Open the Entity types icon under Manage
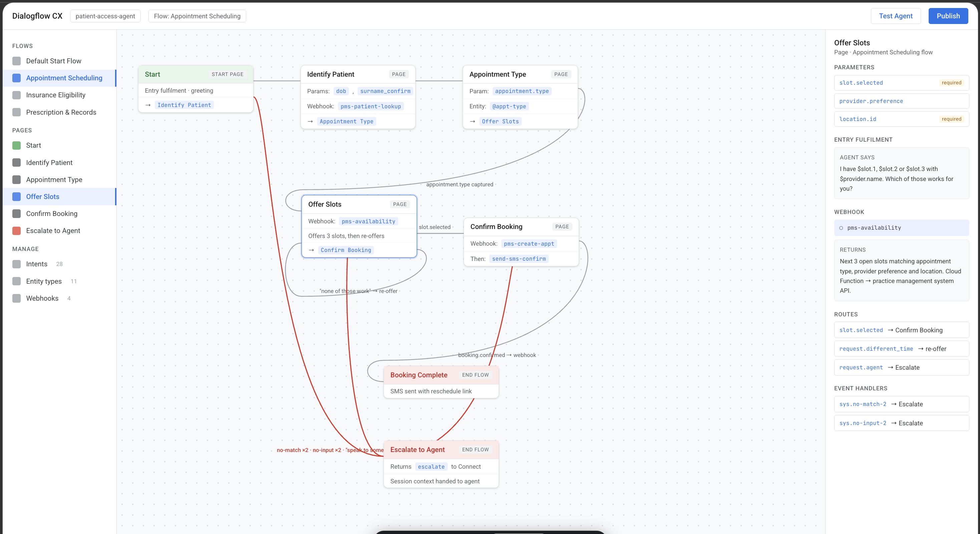Image resolution: width=980 pixels, height=534 pixels. [x=16, y=281]
